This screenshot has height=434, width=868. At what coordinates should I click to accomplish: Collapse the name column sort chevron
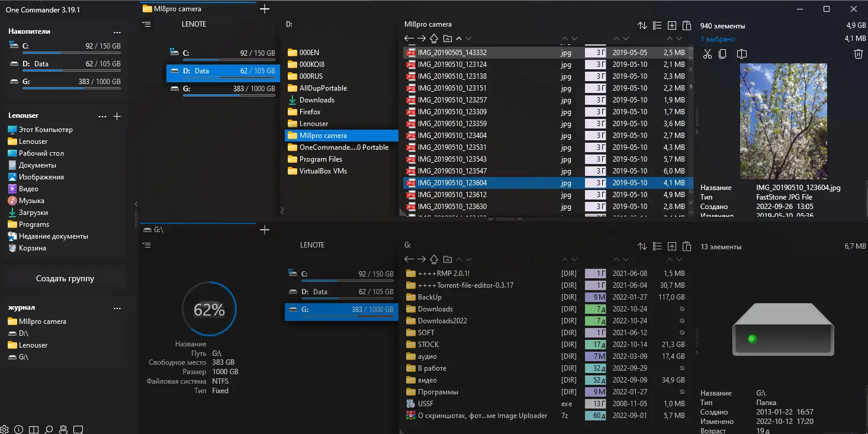pos(574,38)
